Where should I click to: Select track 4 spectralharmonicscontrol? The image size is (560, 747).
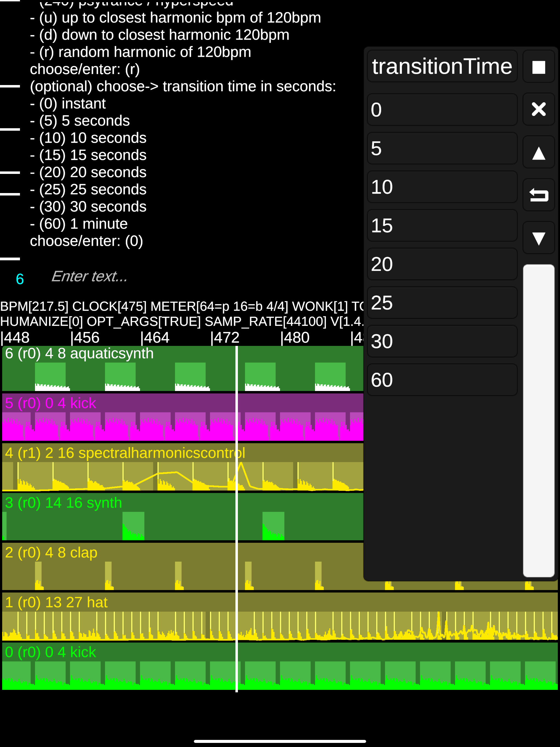(x=182, y=467)
